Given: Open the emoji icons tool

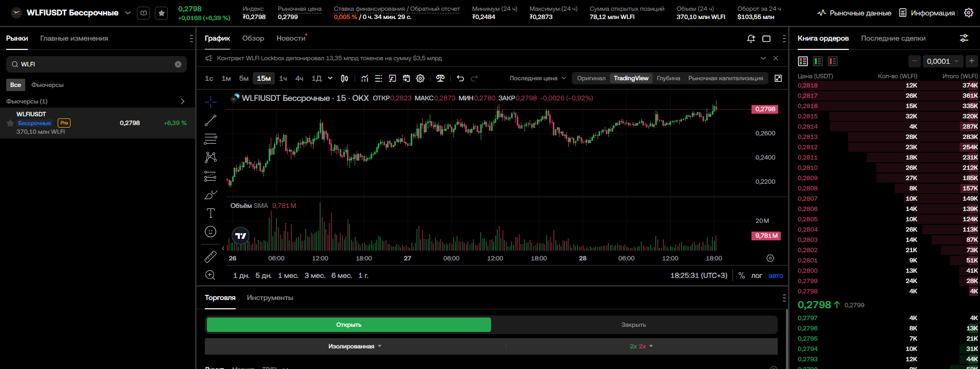Looking at the screenshot, I should 211,232.
